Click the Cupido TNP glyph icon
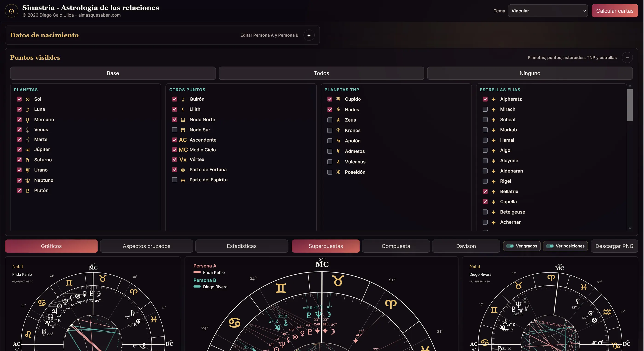Screen dimensions: 644x351 [x=338, y=99]
